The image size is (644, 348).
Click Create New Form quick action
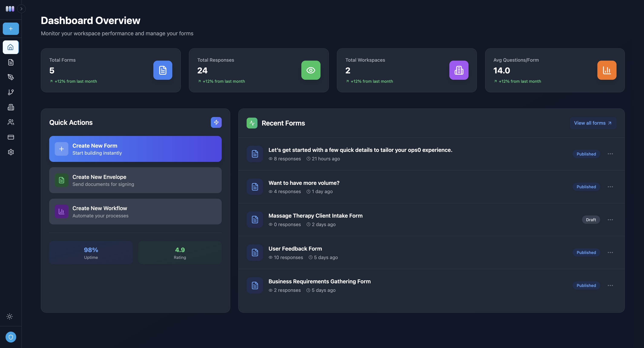(135, 149)
